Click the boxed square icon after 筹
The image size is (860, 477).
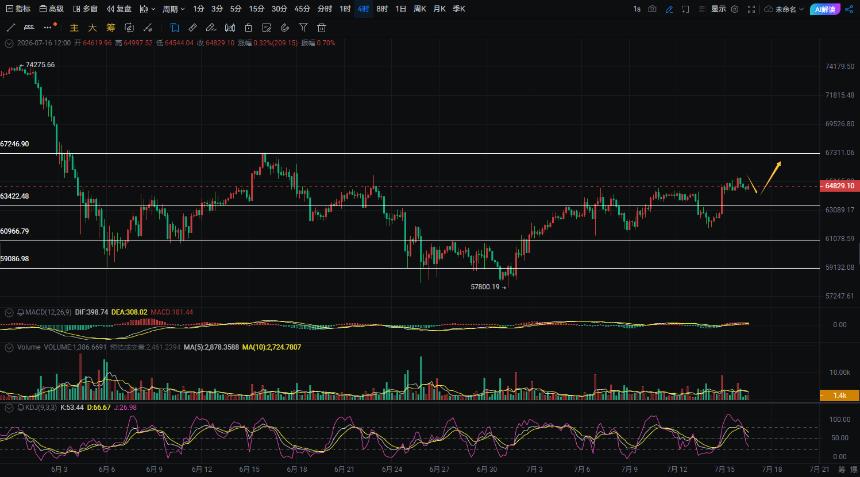tap(129, 27)
